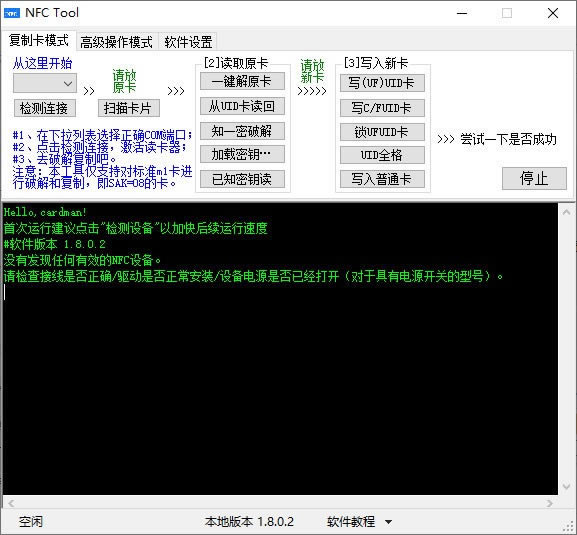Click the 写C/FUID卡 button

(382, 108)
